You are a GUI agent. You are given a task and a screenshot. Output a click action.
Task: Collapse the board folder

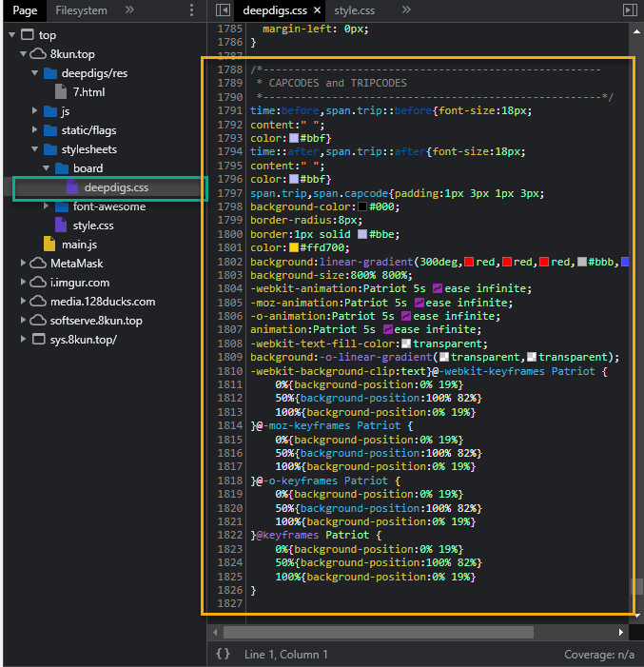click(x=47, y=168)
